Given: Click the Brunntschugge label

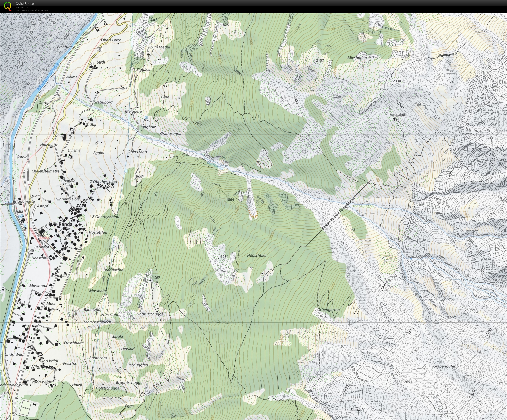Looking at the screenshot, I should [x=129, y=383].
